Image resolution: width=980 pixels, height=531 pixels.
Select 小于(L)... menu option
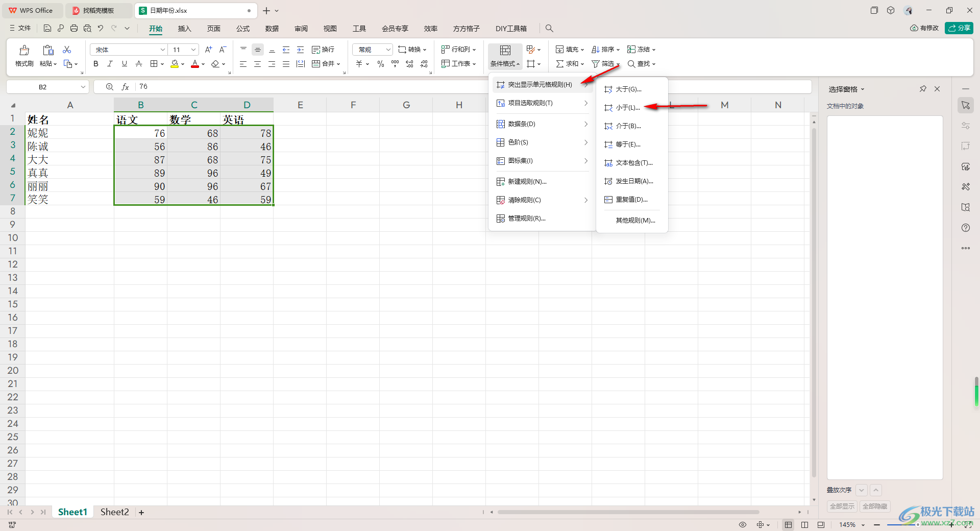pos(632,108)
